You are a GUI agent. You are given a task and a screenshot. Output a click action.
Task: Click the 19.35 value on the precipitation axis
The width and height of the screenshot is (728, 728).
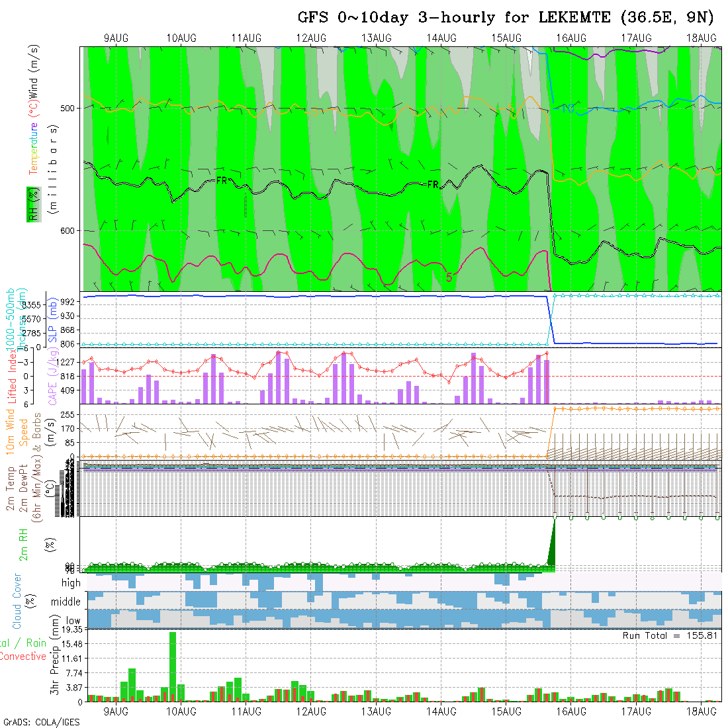coord(72,629)
